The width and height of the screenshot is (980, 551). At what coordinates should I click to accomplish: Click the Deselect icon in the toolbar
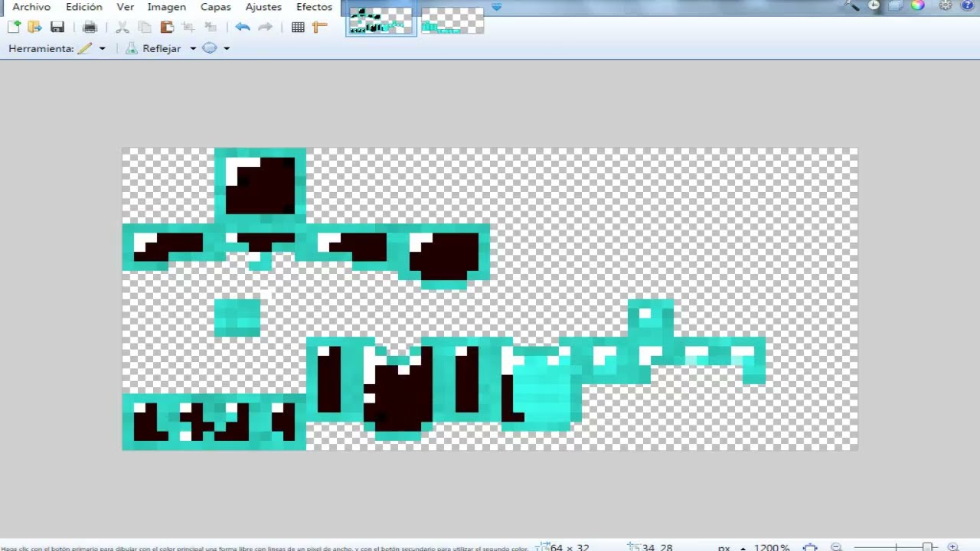click(211, 27)
